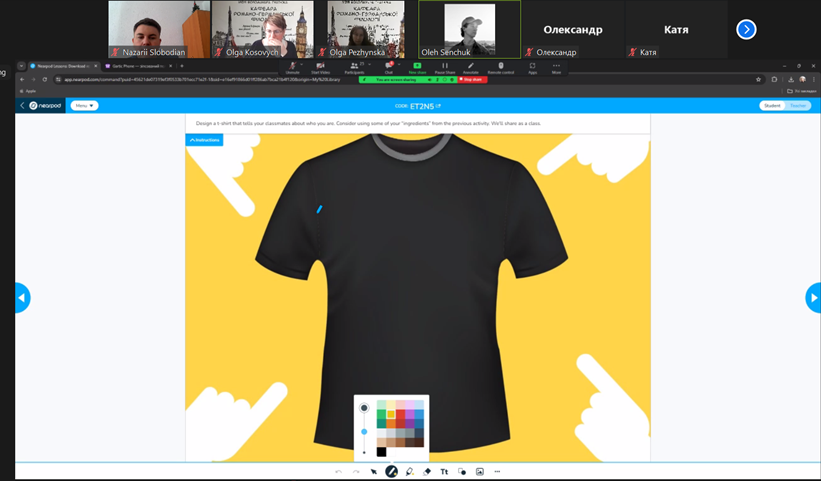Screen dimensions: 821x481
Task: Open the shapes tool
Action: pyautogui.click(x=462, y=472)
